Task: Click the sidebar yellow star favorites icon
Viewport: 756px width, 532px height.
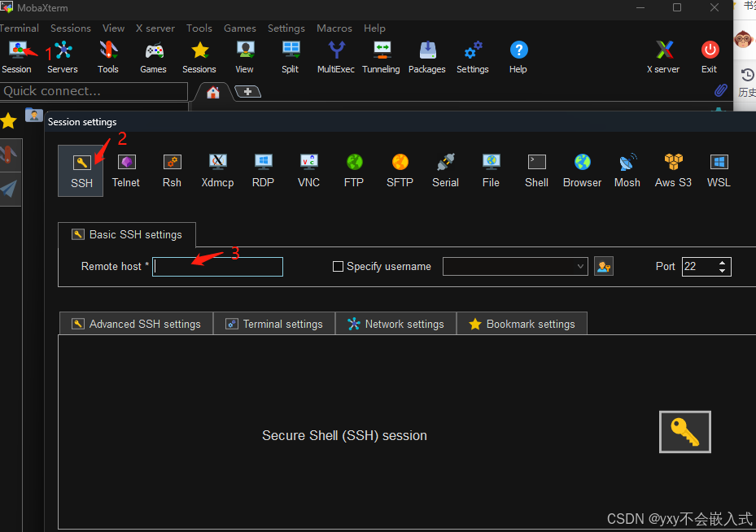Action: 8,120
